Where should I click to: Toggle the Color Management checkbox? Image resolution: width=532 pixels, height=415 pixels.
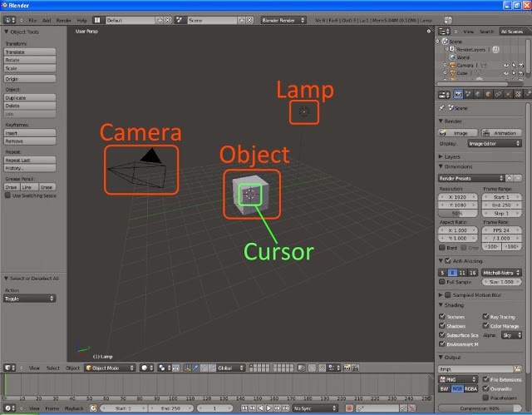485,325
